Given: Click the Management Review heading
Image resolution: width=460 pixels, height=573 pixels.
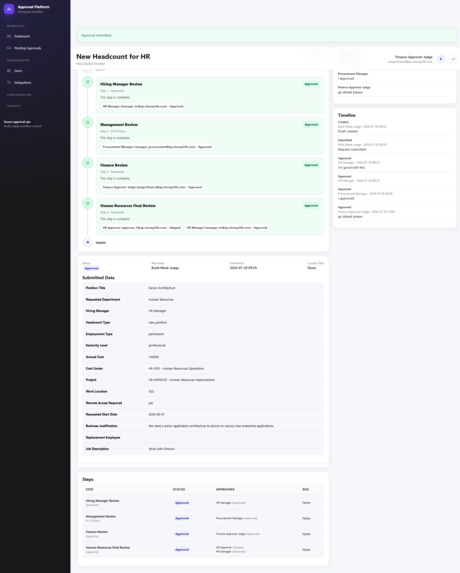Looking at the screenshot, I should [x=119, y=125].
